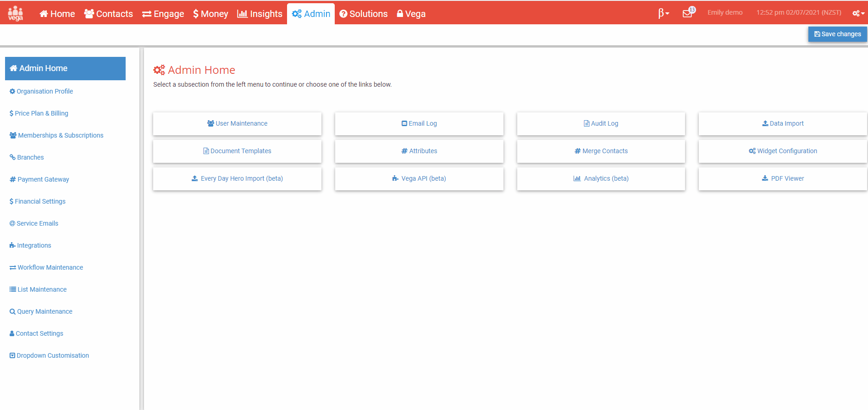The image size is (868, 410).
Task: Click the Merge Contacts button
Action: [x=601, y=151]
